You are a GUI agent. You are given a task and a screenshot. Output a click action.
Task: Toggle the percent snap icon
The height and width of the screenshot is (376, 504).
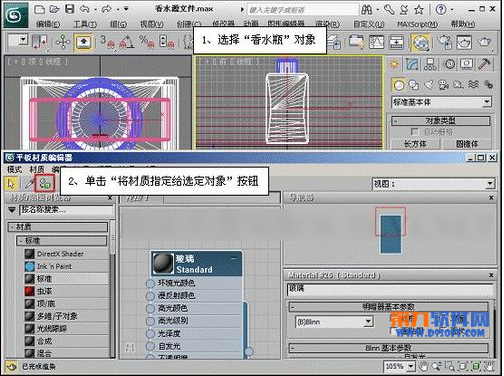click(147, 42)
